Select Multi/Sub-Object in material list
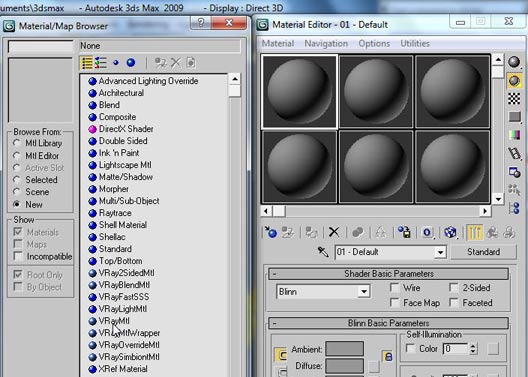The height and width of the screenshot is (377, 528). tap(129, 201)
